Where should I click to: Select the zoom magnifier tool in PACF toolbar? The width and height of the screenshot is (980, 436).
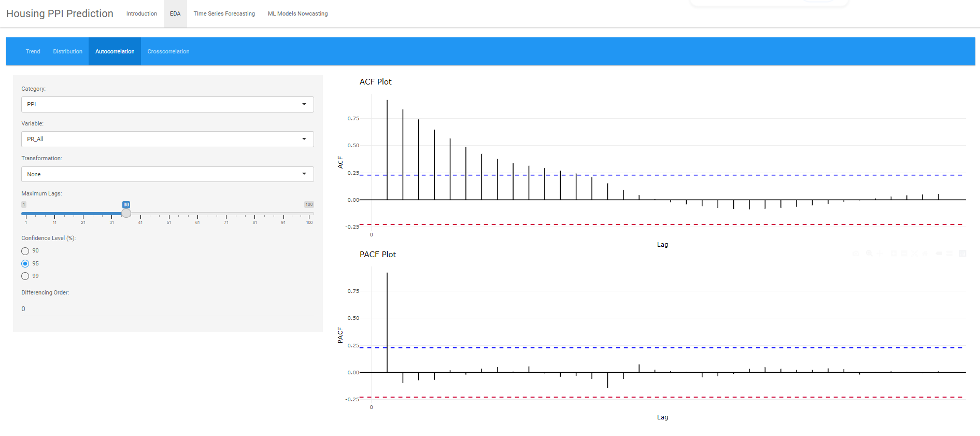click(x=869, y=254)
